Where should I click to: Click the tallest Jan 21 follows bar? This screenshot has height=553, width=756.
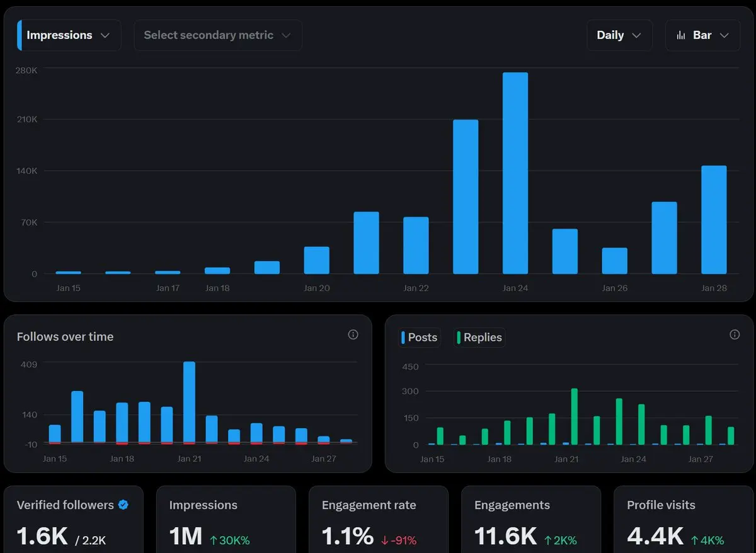tap(189, 402)
